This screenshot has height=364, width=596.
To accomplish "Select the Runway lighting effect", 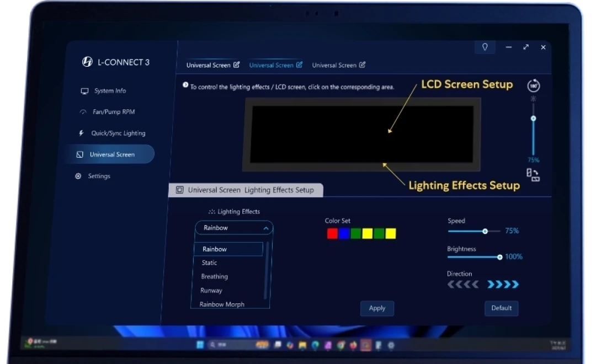I will (211, 290).
